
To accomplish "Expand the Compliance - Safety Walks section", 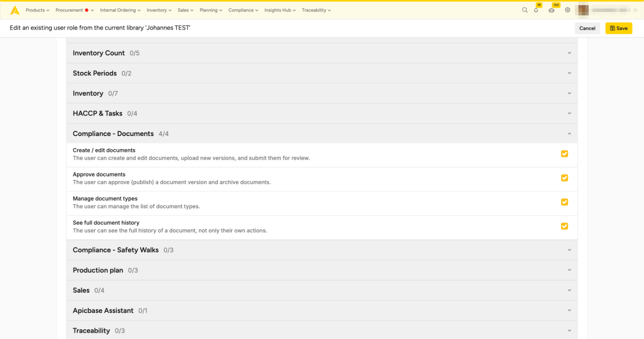I will pos(322,250).
